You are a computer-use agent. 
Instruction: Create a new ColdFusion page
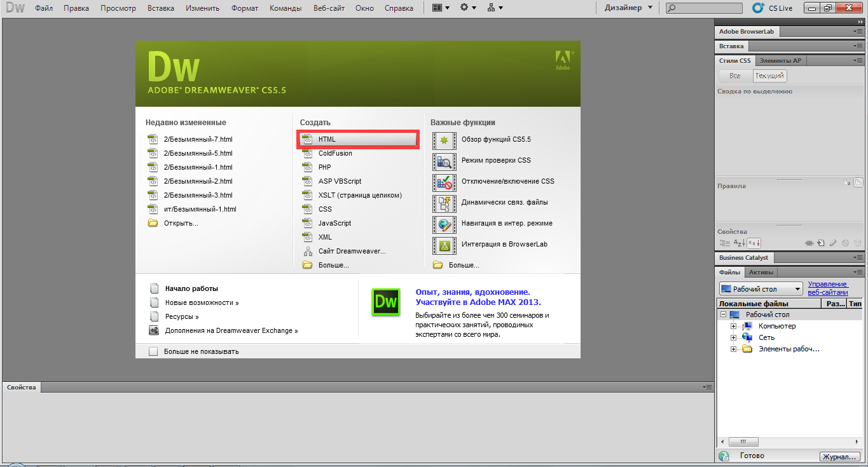(x=327, y=153)
